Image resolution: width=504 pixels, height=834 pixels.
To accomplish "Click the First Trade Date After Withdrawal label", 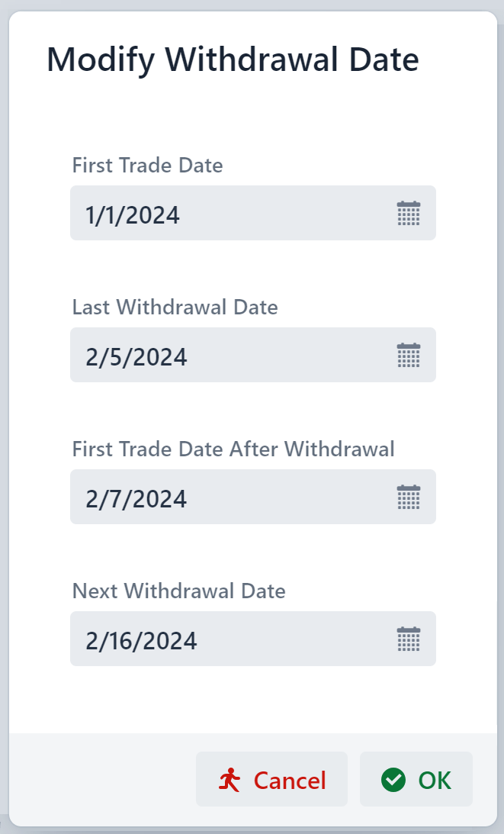I will click(233, 449).
